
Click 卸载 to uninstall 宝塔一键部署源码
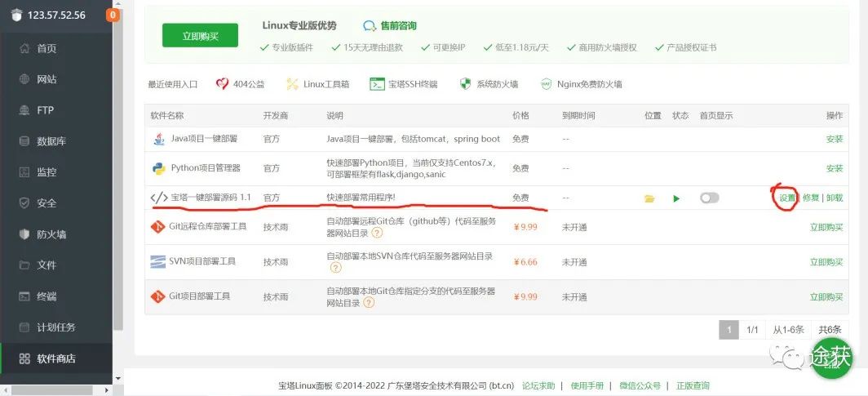pos(835,198)
